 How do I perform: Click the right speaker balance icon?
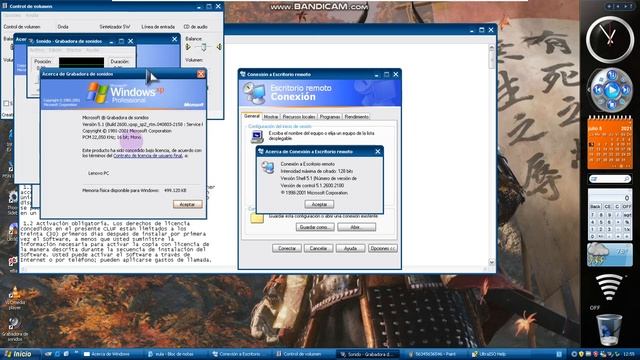click(219, 47)
